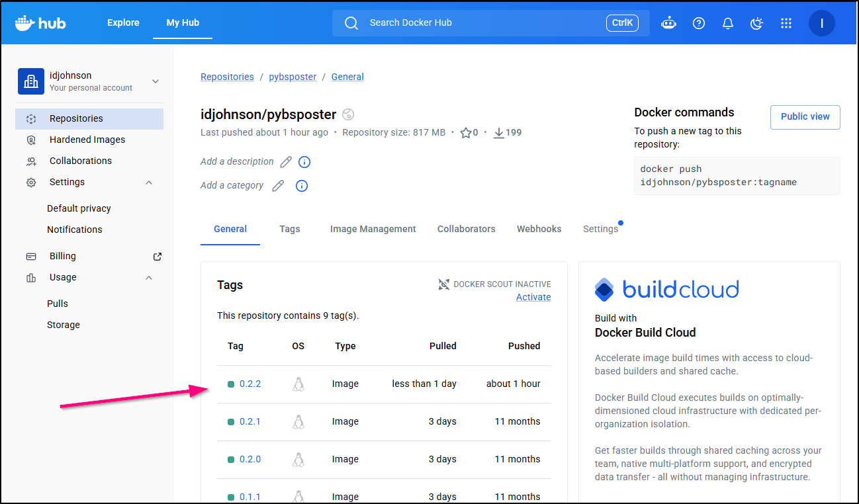859x504 pixels.
Task: Expand the idjohnson account switcher
Action: pos(156,81)
